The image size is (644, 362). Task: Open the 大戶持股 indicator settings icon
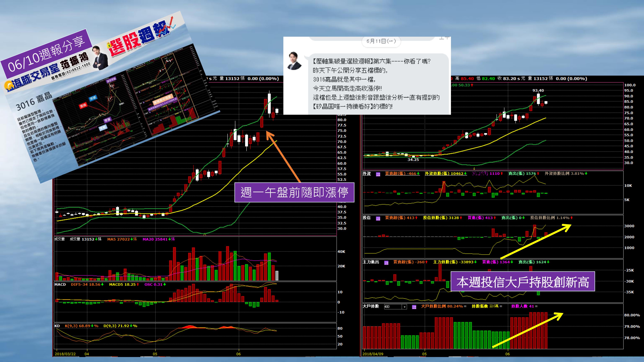[x=414, y=307]
